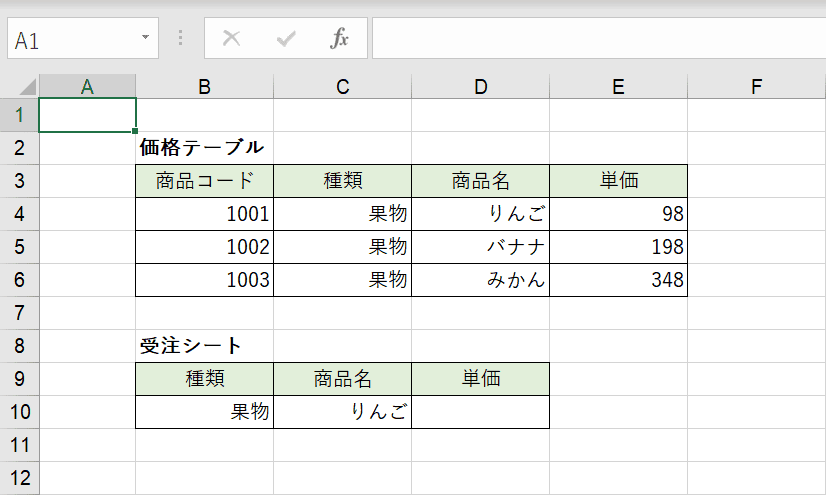Viewport: 826px width, 495px height.
Task: Open the Name Box dropdown arrow
Action: [145, 37]
